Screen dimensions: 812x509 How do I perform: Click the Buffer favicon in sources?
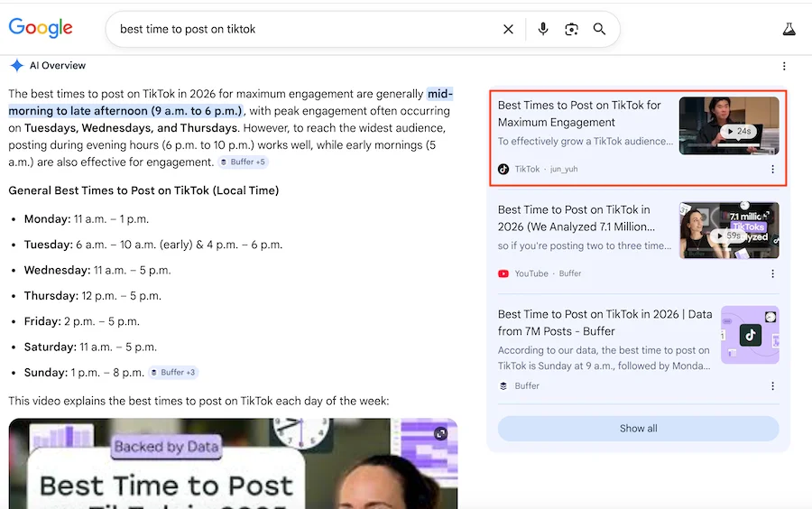(503, 385)
